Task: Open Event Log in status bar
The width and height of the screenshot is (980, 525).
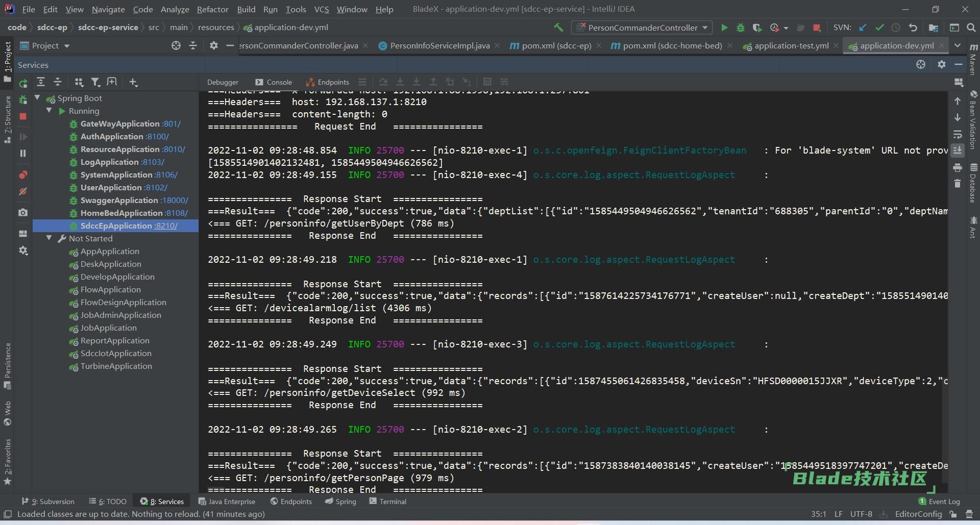Action: (x=939, y=502)
